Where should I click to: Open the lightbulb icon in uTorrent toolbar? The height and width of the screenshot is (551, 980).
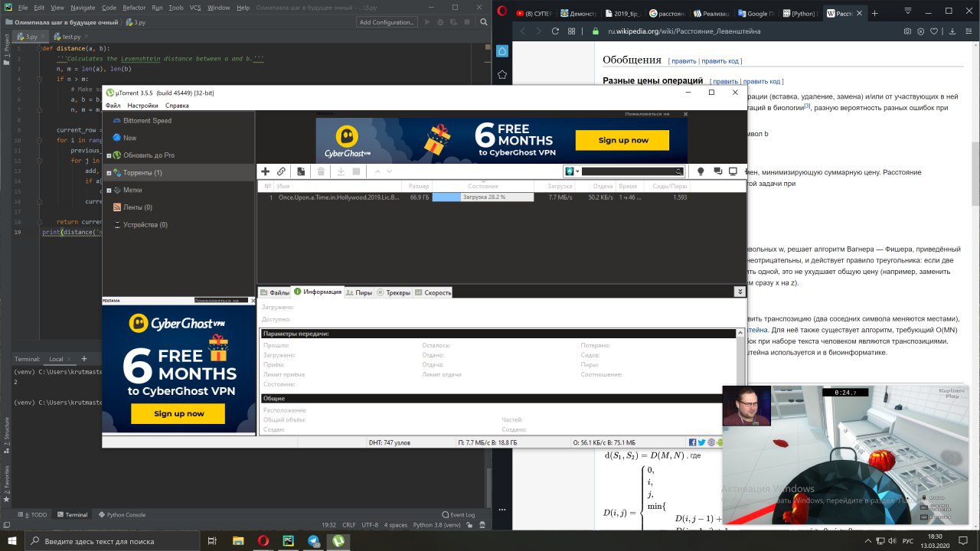click(x=700, y=172)
